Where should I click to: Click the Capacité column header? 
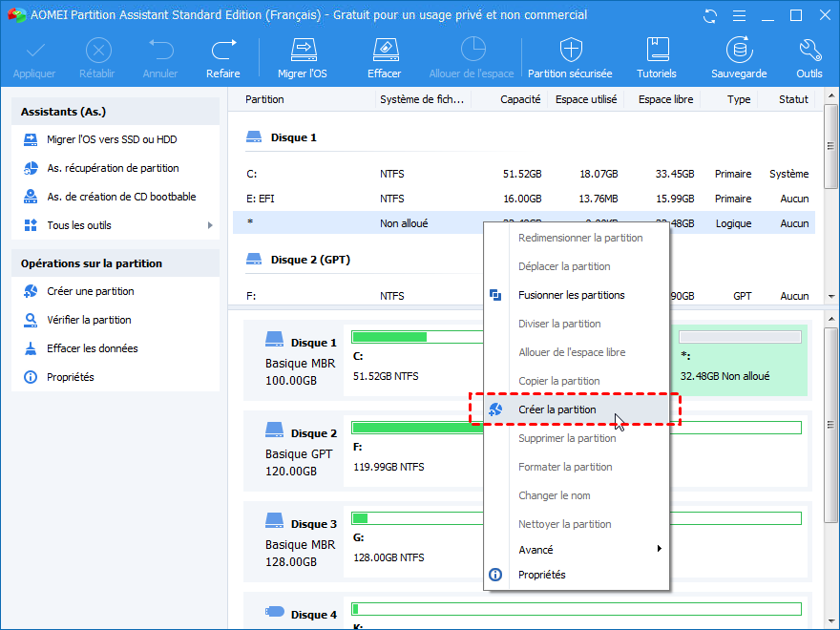(x=520, y=99)
